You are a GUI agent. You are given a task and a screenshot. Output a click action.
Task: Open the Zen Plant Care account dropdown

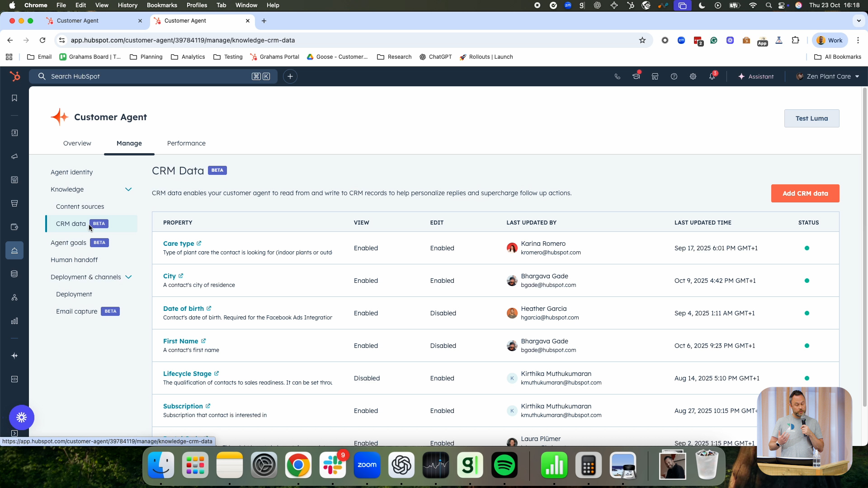point(827,76)
